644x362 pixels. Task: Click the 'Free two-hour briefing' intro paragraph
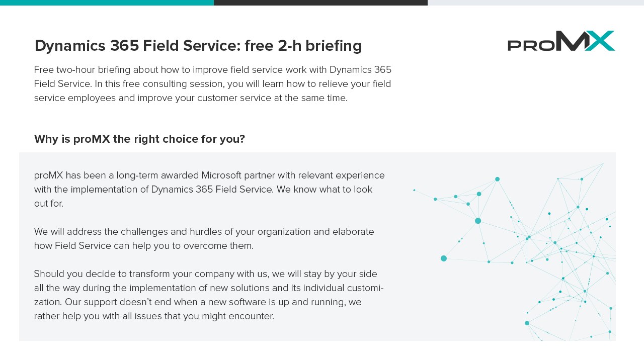pyautogui.click(x=212, y=83)
